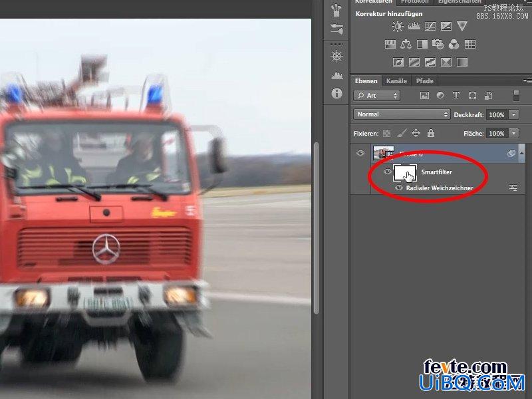Switch to the Ebenen tab
Image resolution: width=532 pixels, height=399 pixels.
[366, 80]
